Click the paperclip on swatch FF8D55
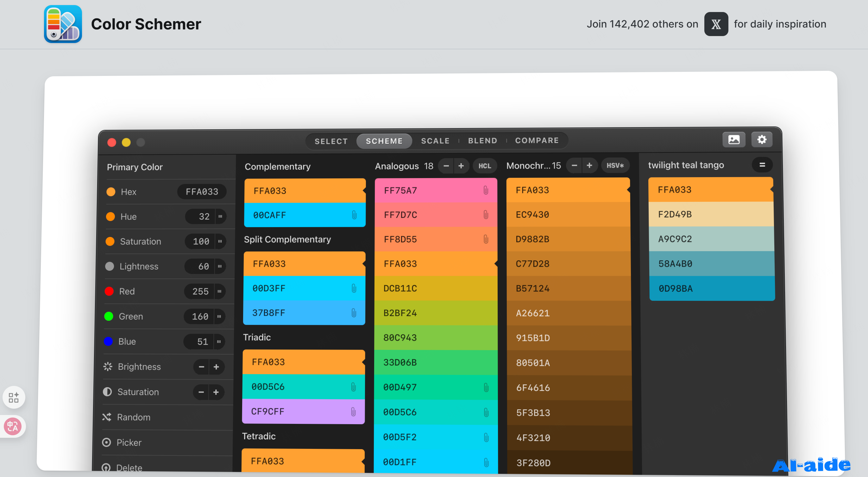This screenshot has width=868, height=477. coord(486,239)
